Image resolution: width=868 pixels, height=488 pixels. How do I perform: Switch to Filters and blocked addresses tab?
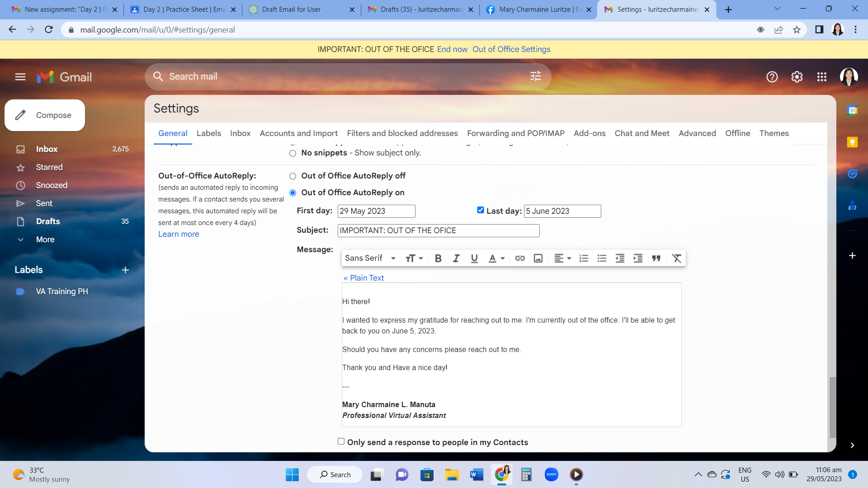402,133
